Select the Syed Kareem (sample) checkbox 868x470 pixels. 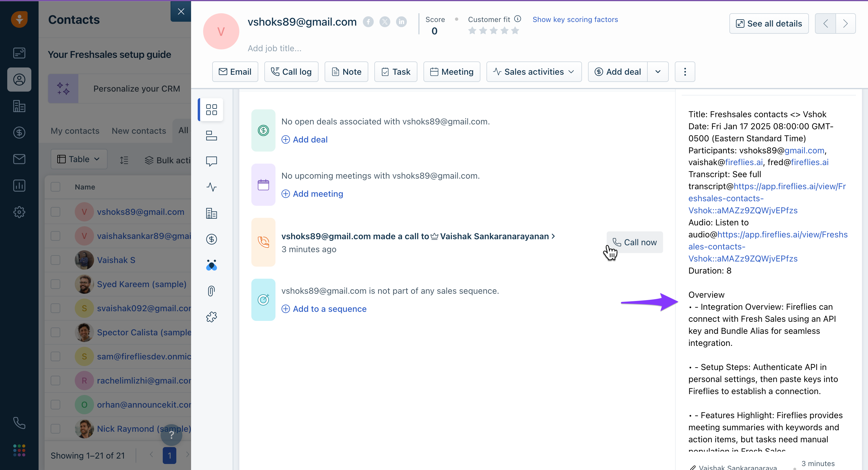(x=55, y=284)
